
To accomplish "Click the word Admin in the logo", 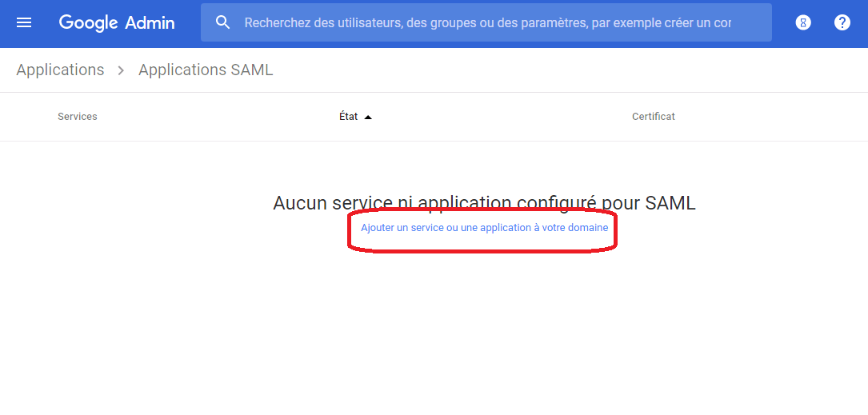I will pos(150,22).
